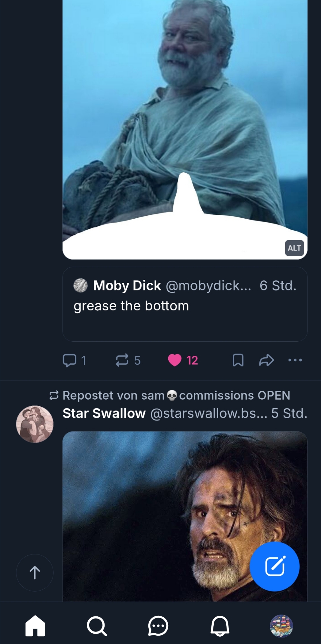Screen dimensions: 321x644
Task: Open Star Swallow's profile name link
Action: (104, 413)
